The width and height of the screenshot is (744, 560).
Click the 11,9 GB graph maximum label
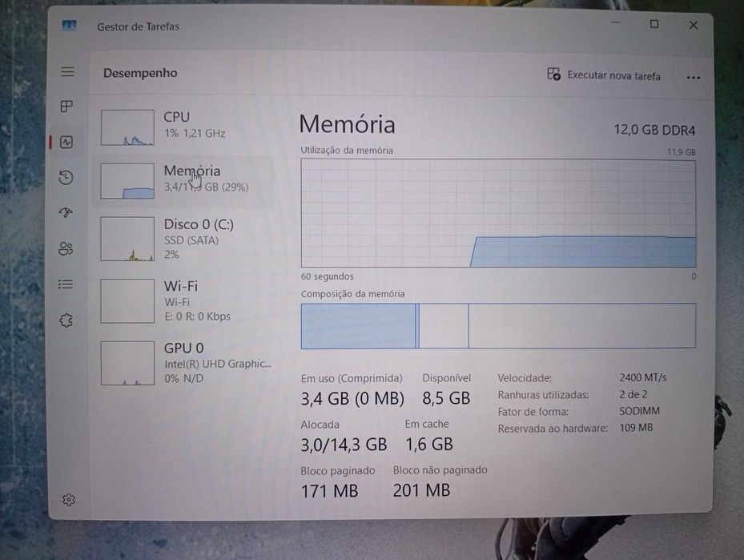pyautogui.click(x=682, y=152)
